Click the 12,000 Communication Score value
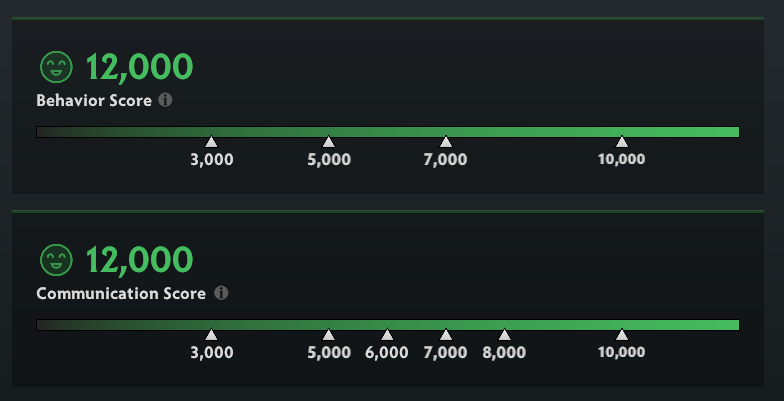 click(x=139, y=261)
